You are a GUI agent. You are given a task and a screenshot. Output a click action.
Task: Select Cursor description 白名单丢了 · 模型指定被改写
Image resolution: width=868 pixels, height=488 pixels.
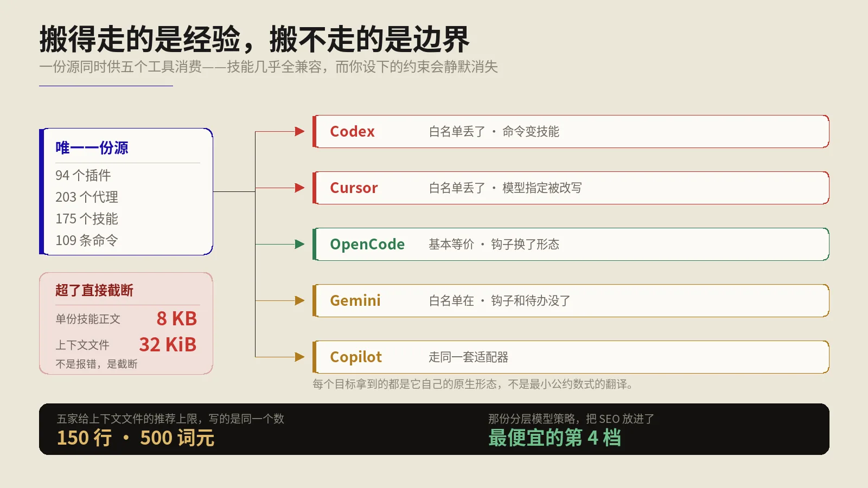pyautogui.click(x=505, y=188)
